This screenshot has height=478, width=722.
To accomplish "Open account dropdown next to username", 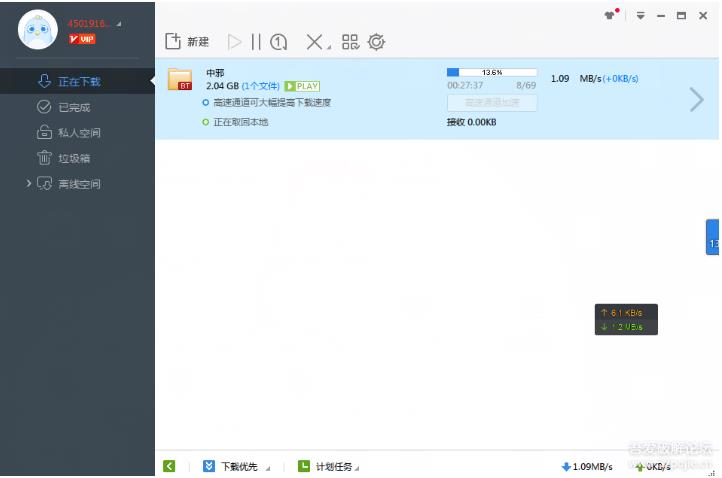I will click(119, 23).
